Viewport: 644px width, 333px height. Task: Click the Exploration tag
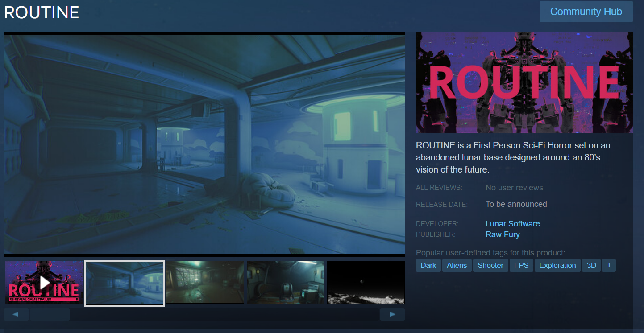pos(557,265)
